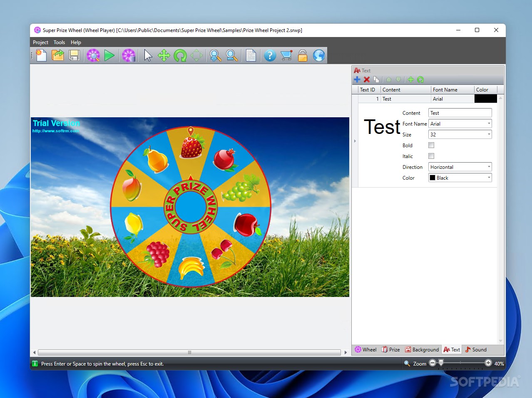Switch to the Background tab
The width and height of the screenshot is (532, 398).
422,350
